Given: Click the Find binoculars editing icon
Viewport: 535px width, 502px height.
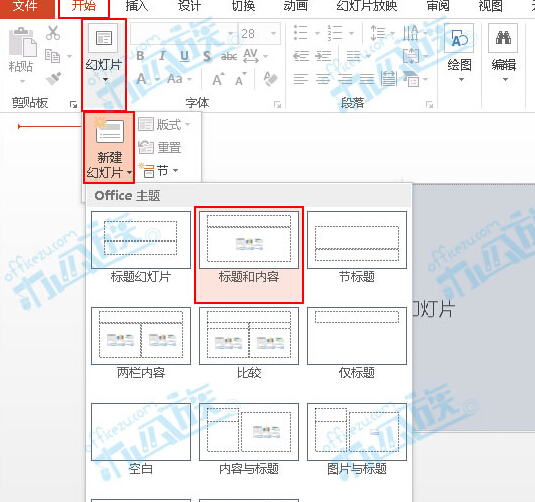Looking at the screenshot, I should pyautogui.click(x=503, y=38).
